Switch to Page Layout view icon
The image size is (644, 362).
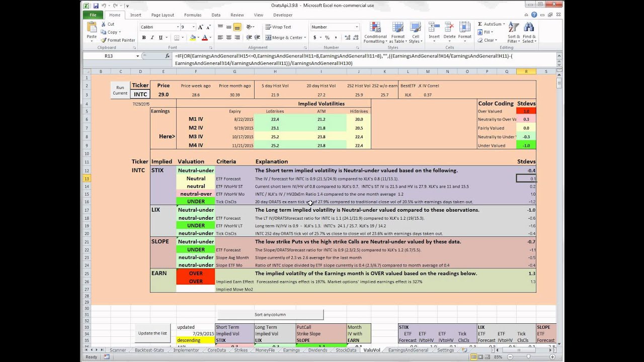[481, 357]
